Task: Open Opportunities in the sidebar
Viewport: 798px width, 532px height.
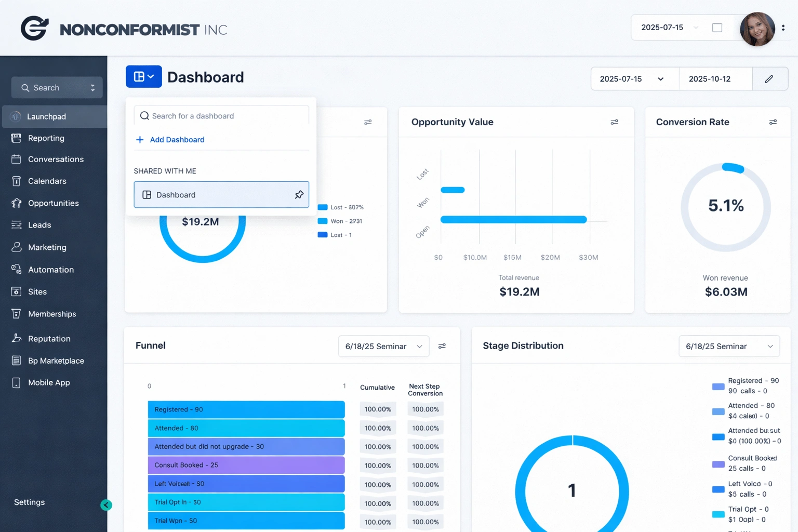Action: [x=53, y=203]
